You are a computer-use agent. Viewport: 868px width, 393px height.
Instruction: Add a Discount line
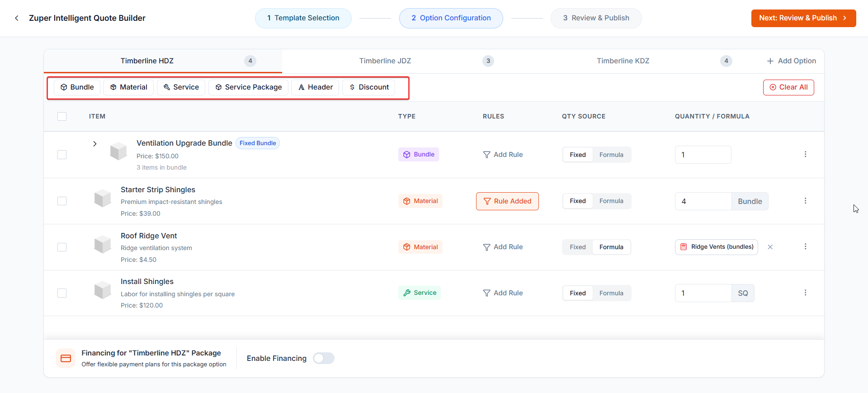[369, 87]
